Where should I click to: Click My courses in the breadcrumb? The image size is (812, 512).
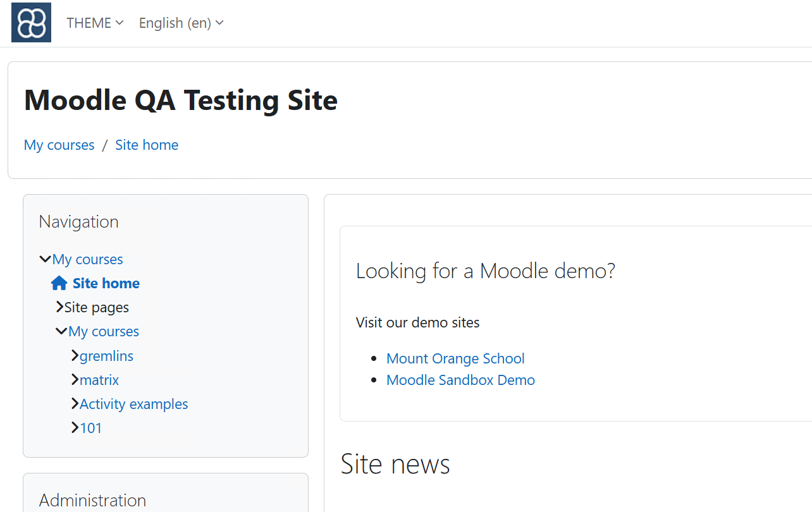point(59,145)
